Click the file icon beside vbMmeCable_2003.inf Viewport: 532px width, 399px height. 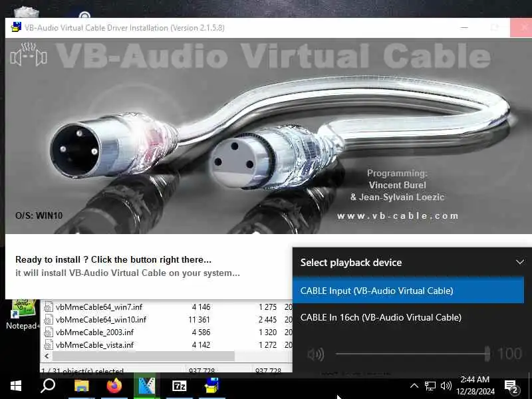49,332
